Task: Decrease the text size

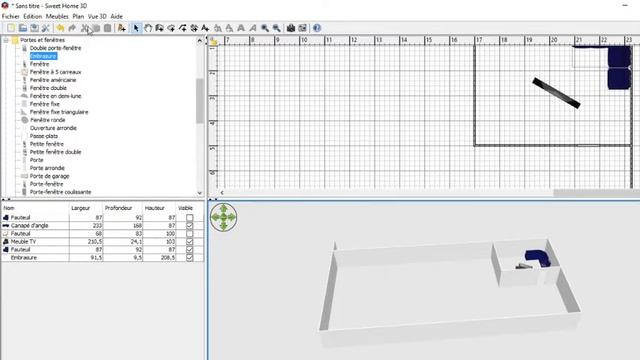Action: tap(229, 28)
